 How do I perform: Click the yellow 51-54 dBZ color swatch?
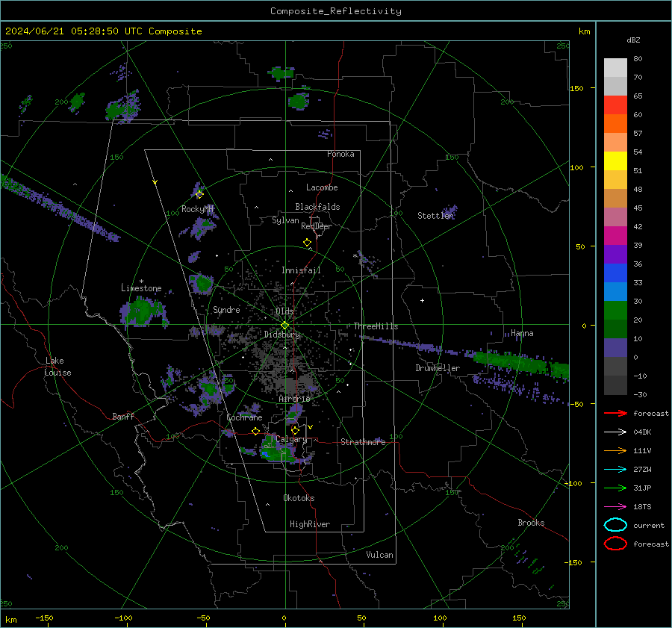[x=615, y=161]
